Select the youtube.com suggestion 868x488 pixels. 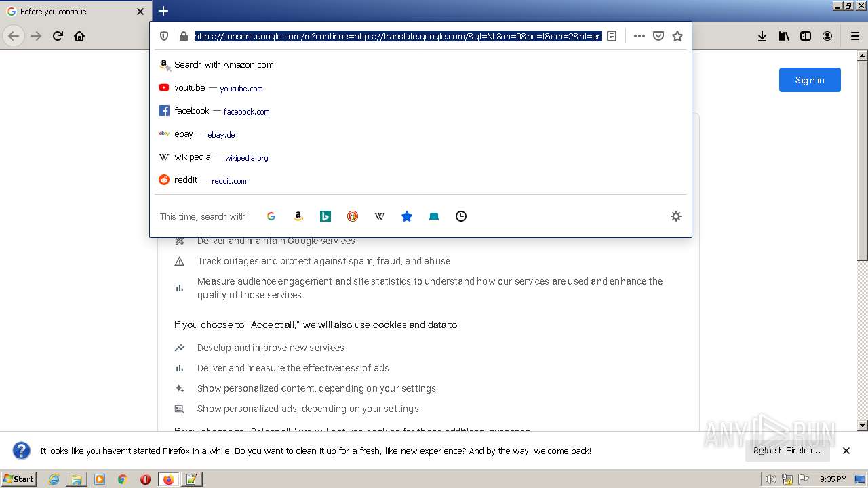[x=420, y=87]
